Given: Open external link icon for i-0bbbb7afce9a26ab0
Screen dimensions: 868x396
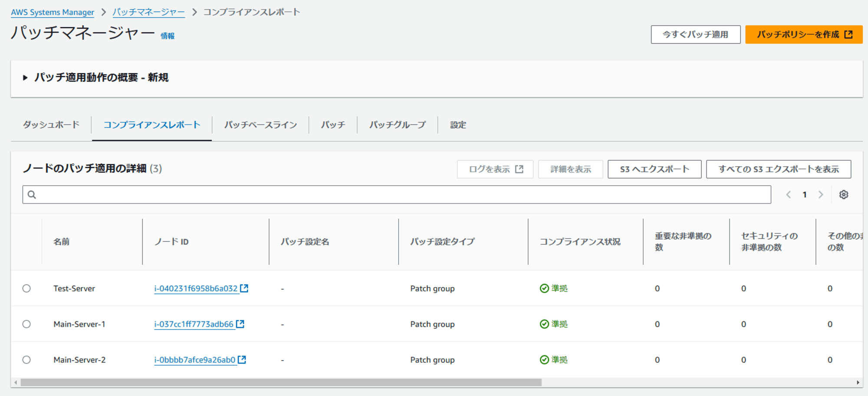Looking at the screenshot, I should point(242,360).
